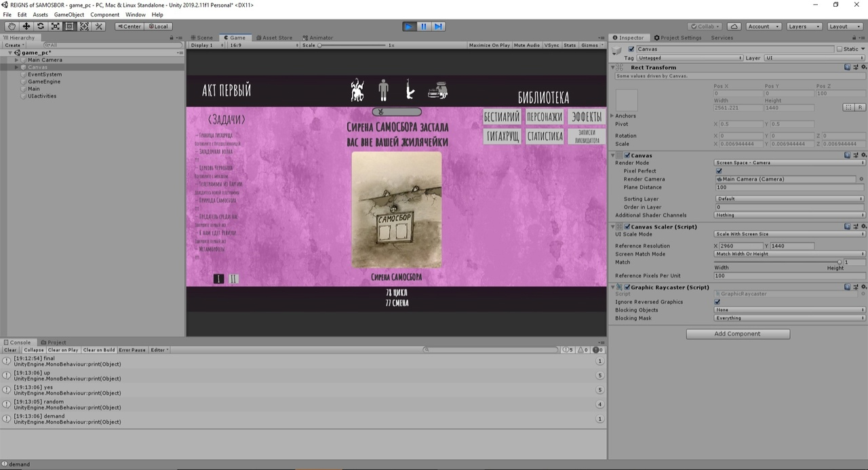The image size is (868, 470).
Task: Click the Pause button
Action: coord(424,26)
